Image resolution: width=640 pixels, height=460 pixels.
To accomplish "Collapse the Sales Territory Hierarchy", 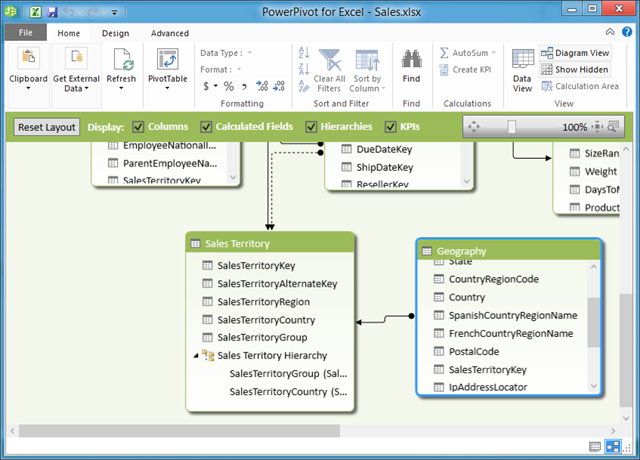I will coord(196,356).
